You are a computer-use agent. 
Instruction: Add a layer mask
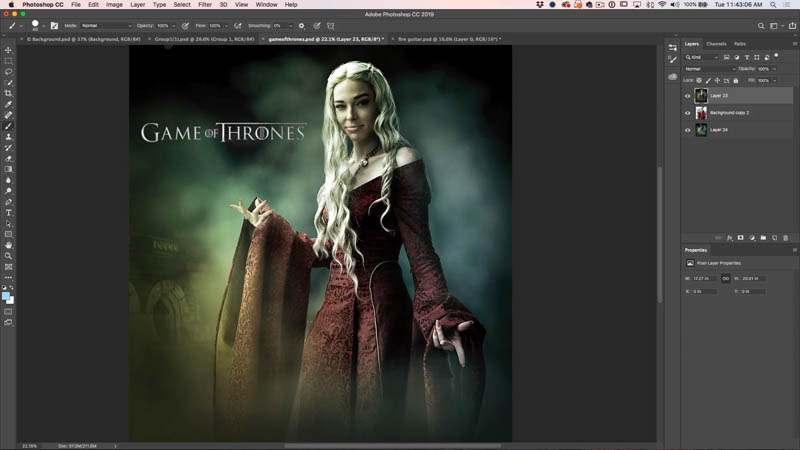740,238
